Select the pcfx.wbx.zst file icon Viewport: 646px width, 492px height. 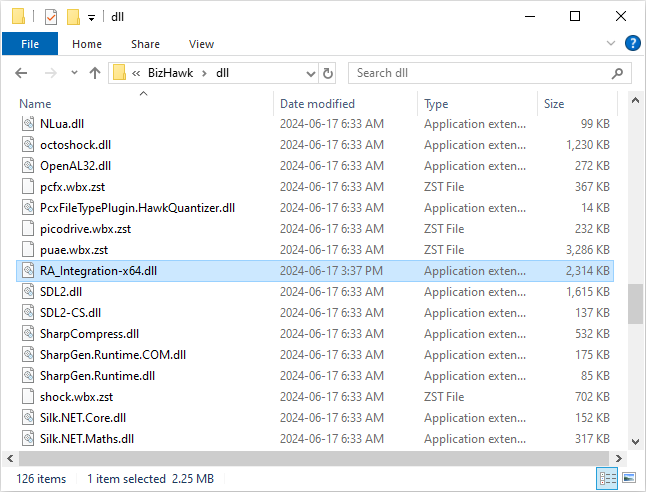click(28, 187)
